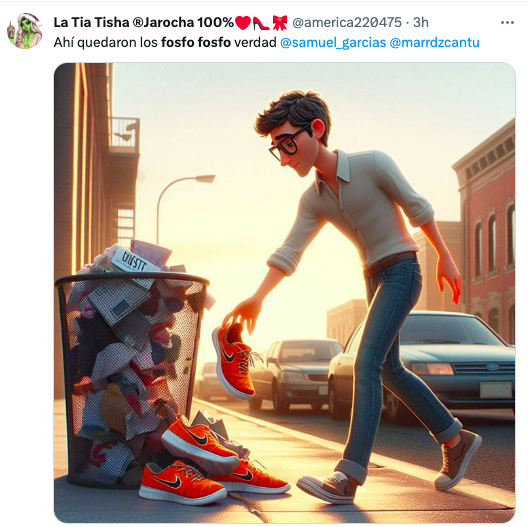Image resolution: width=528 pixels, height=527 pixels.
Task: Click the @america220475 handle
Action: pyautogui.click(x=347, y=23)
